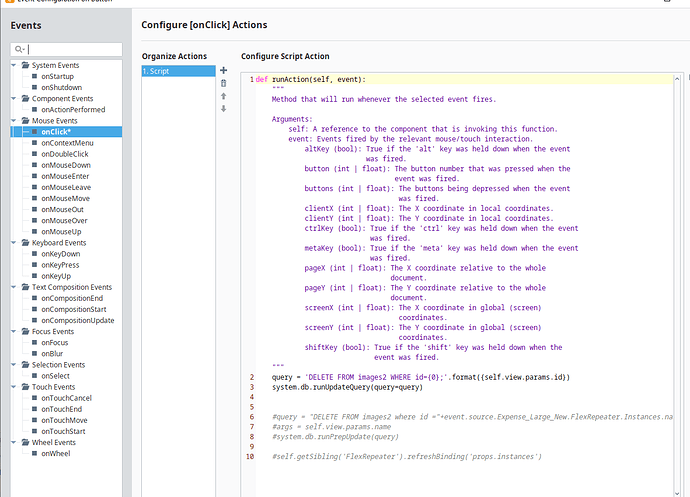
Task: Select the onMouseMove event
Action: tap(65, 199)
